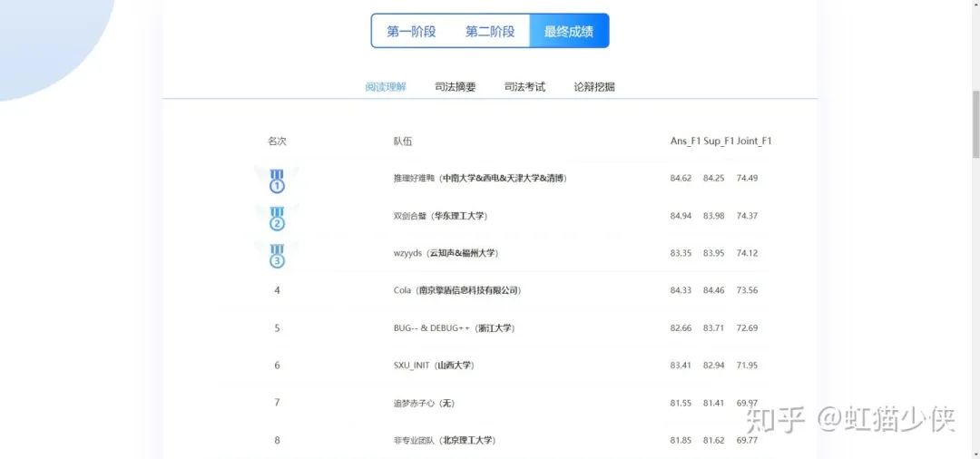The height and width of the screenshot is (459, 980).
Task: Click rank number 8
Action: (277, 440)
